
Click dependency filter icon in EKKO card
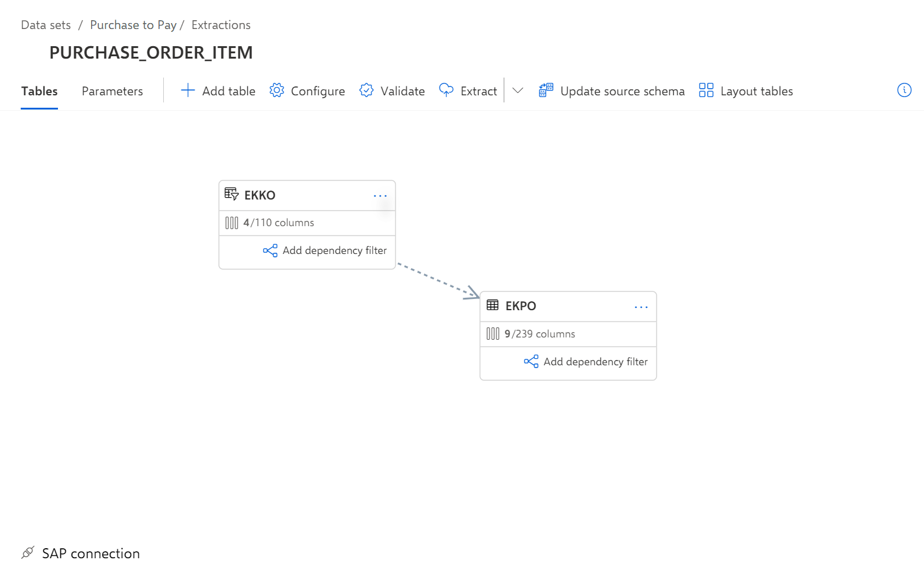pyautogui.click(x=270, y=250)
